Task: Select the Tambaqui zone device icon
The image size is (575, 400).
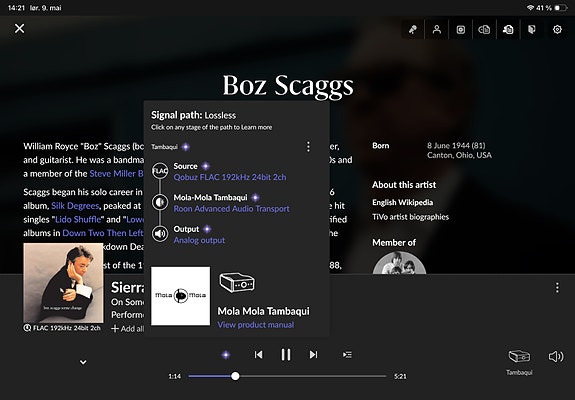Action: click(x=519, y=356)
